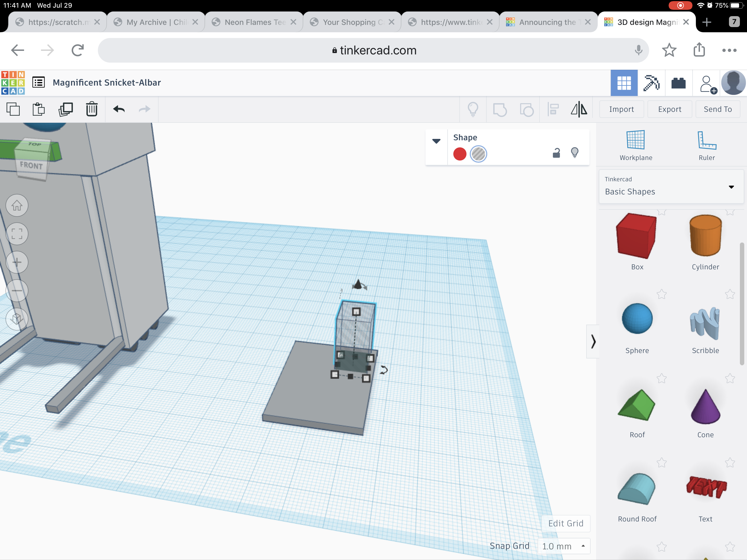
Task: Open a new browser tab
Action: tap(707, 22)
